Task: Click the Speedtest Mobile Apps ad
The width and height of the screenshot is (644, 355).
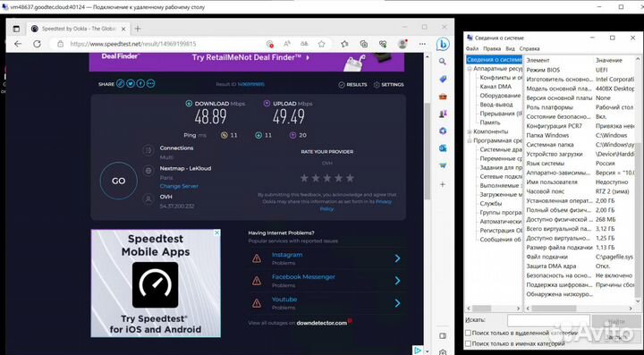Action: point(156,283)
